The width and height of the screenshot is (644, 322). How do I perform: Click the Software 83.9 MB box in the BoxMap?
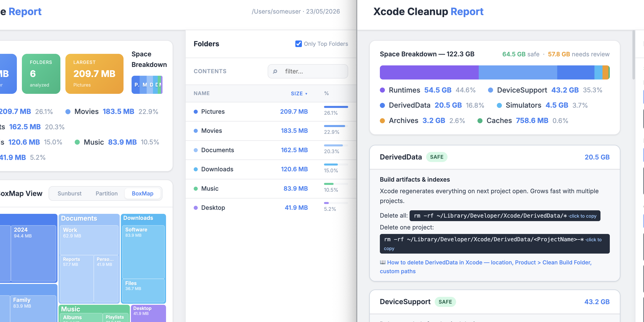pos(143,252)
